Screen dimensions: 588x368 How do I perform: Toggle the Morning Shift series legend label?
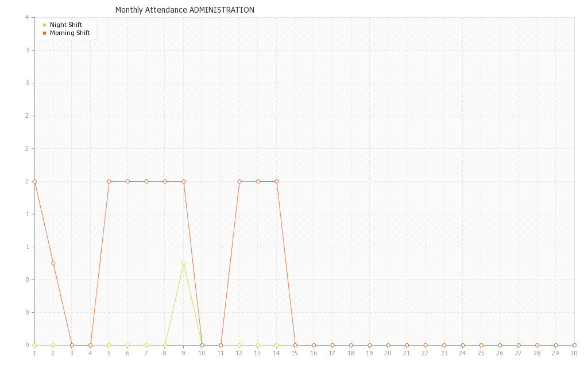pos(70,33)
